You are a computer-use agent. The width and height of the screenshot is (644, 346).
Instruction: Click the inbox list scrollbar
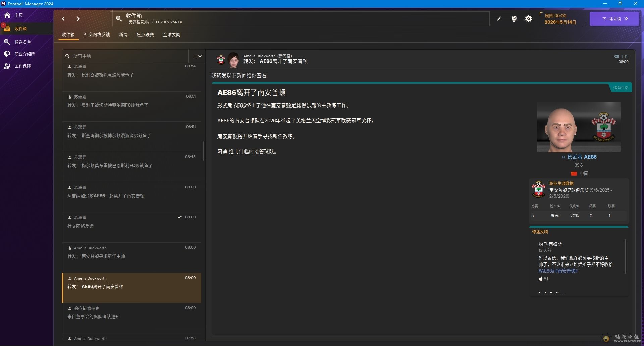pyautogui.click(x=204, y=151)
